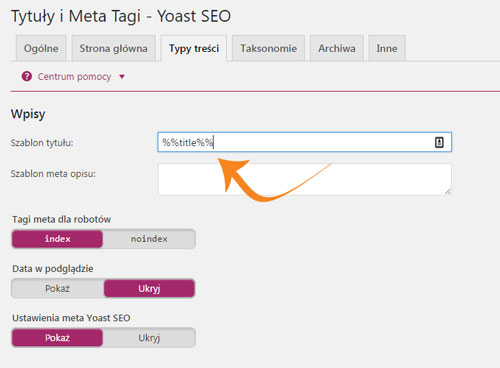
Task: Open the Ogólne tab
Action: [41, 48]
